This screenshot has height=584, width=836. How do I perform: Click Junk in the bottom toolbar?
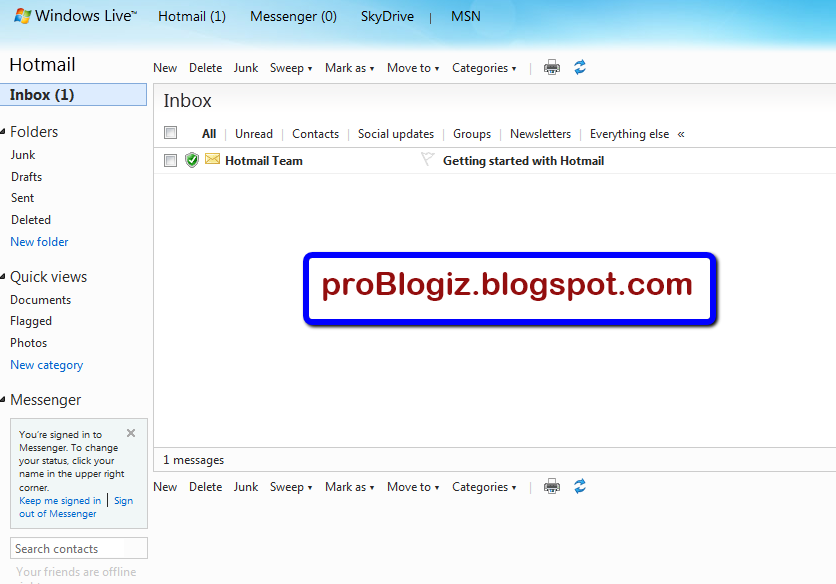tap(246, 487)
